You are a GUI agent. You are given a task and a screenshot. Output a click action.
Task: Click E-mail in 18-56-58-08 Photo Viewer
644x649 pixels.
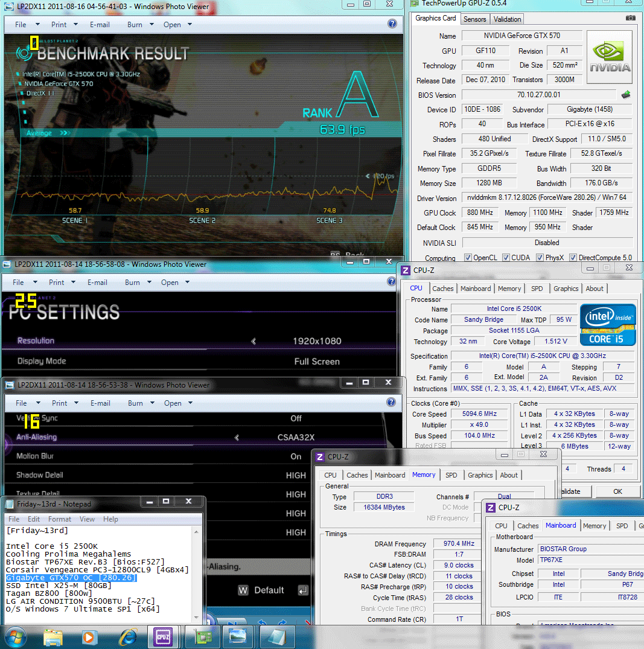(97, 283)
